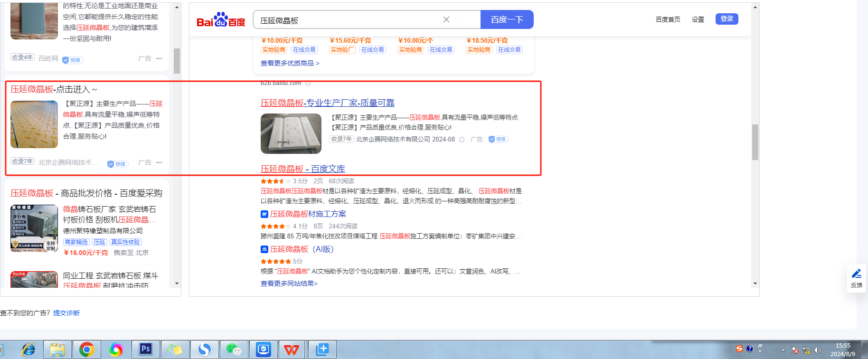Go to 百度首页 in the top bar

tap(668, 19)
